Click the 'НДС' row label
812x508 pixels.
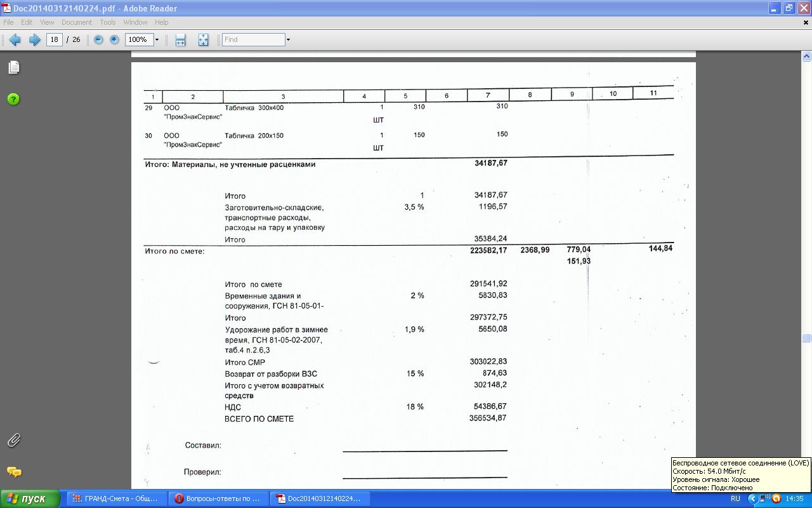click(233, 408)
